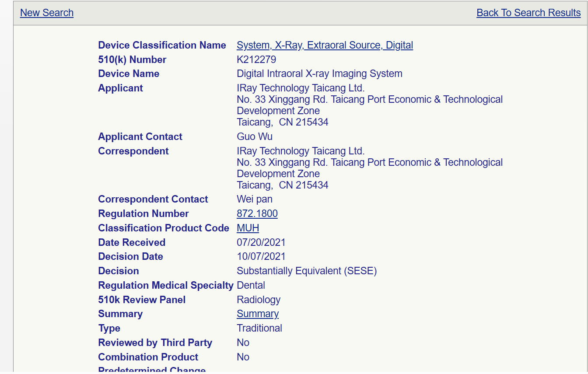Screen dimensions: 588x374
Task: Click the Reviewed by Third Party label
Action: (x=155, y=343)
